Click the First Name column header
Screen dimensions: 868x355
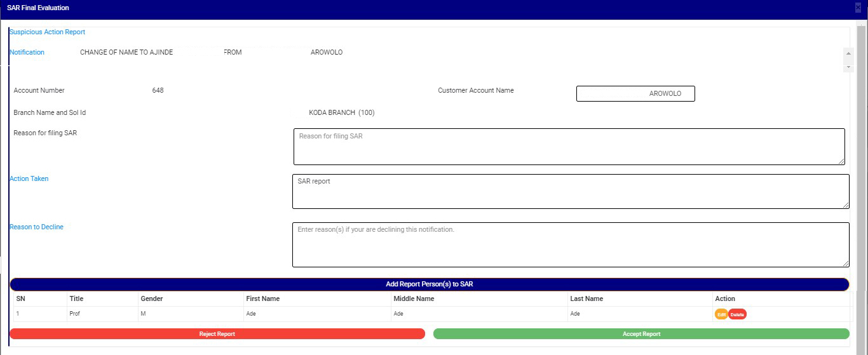pyautogui.click(x=262, y=298)
